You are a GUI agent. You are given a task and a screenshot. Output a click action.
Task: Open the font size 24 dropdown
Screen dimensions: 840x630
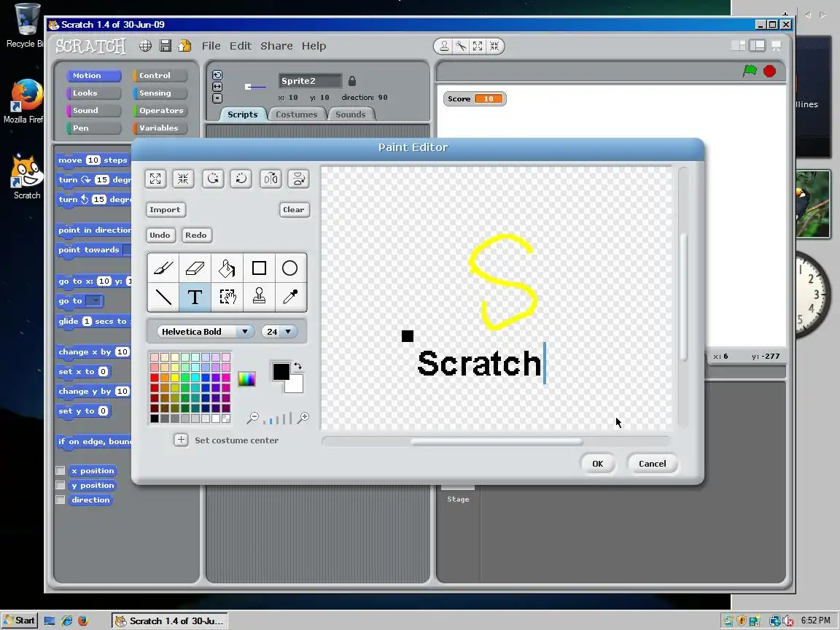click(x=279, y=332)
